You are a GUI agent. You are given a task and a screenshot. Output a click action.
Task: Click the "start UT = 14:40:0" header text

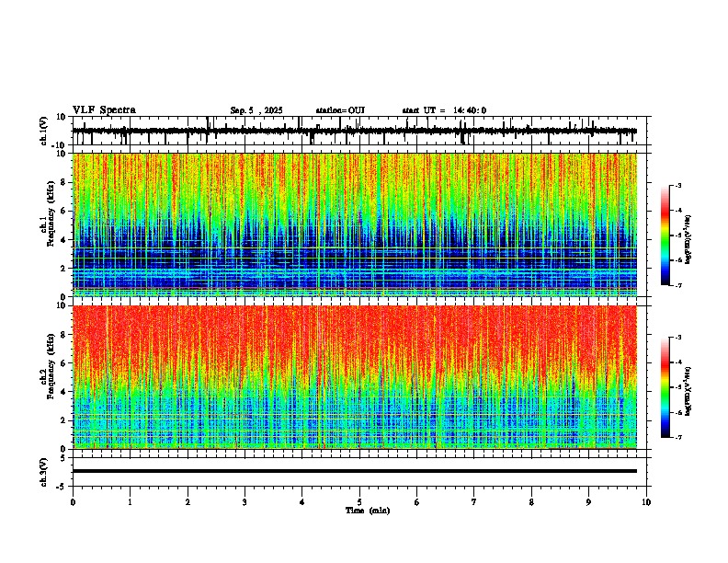(444, 110)
